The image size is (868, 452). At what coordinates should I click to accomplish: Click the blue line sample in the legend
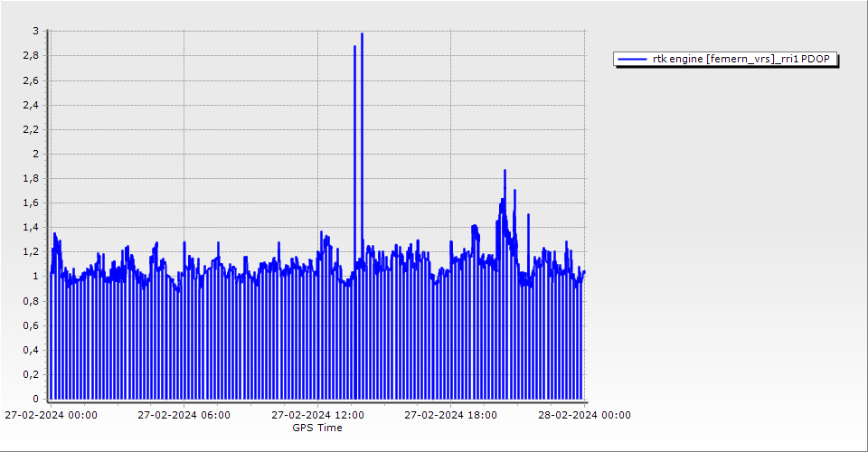[632, 60]
